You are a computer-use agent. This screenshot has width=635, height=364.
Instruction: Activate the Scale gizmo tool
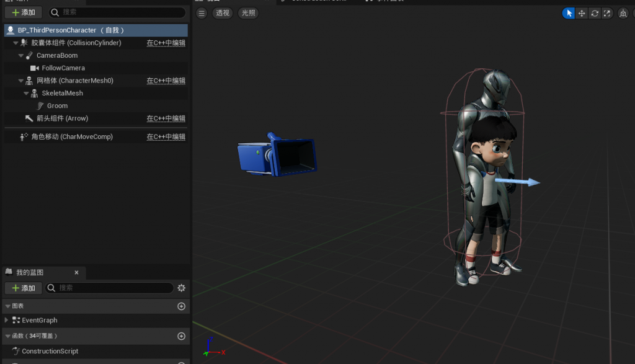(x=607, y=14)
